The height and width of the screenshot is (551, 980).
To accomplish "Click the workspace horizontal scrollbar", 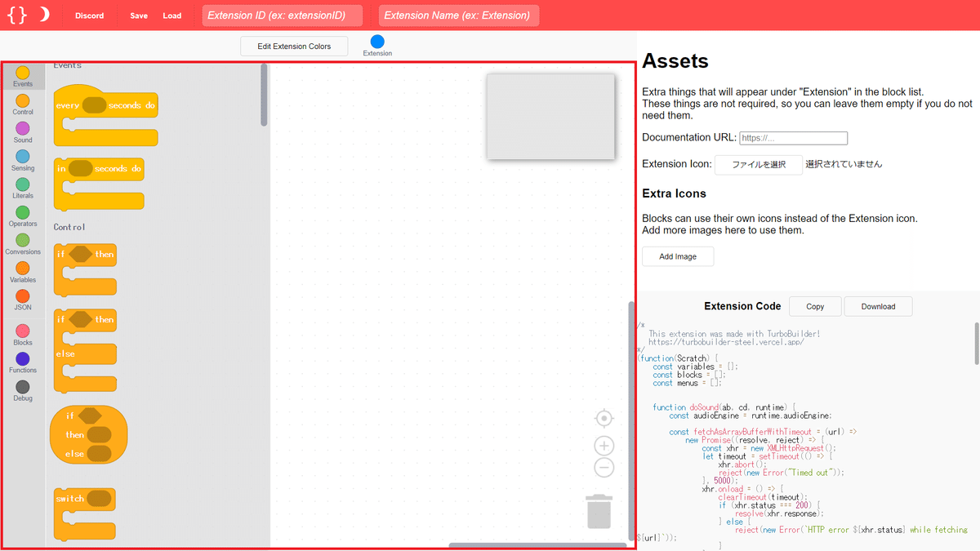I will 537,545.
